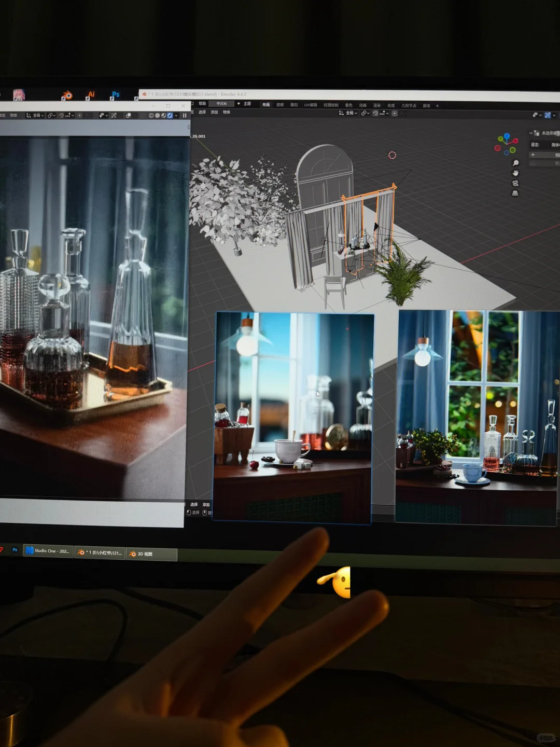Switch to 动画 animation workspace tab
This screenshot has height=747, width=560.
(362, 105)
